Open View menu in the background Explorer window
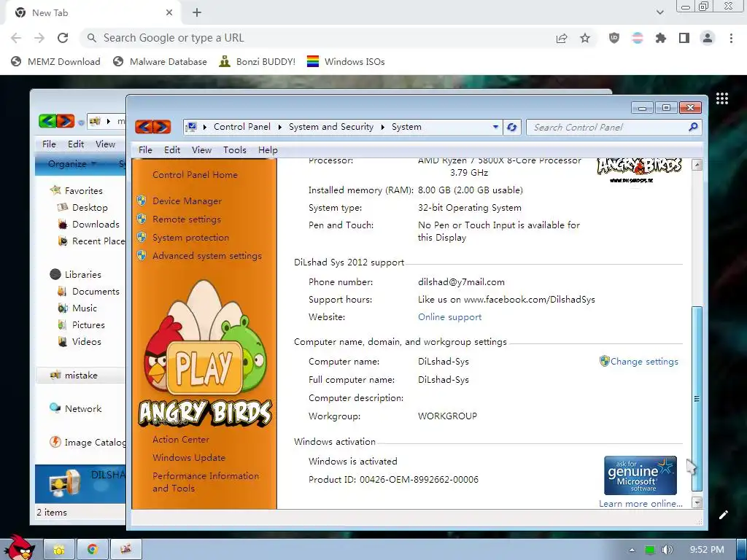The image size is (747, 560). coord(105,144)
